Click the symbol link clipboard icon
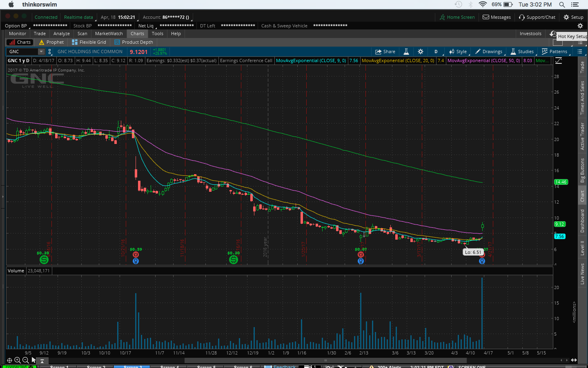This screenshot has height=368, width=588. 50,52
